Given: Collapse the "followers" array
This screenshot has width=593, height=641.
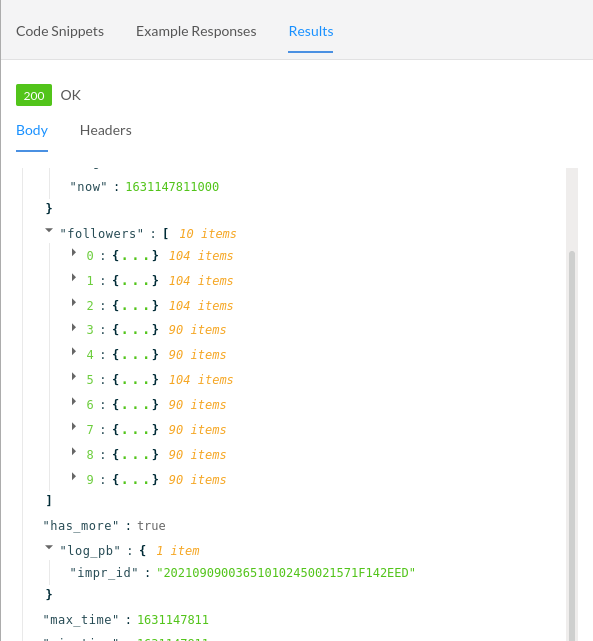Looking at the screenshot, I should (x=49, y=231).
